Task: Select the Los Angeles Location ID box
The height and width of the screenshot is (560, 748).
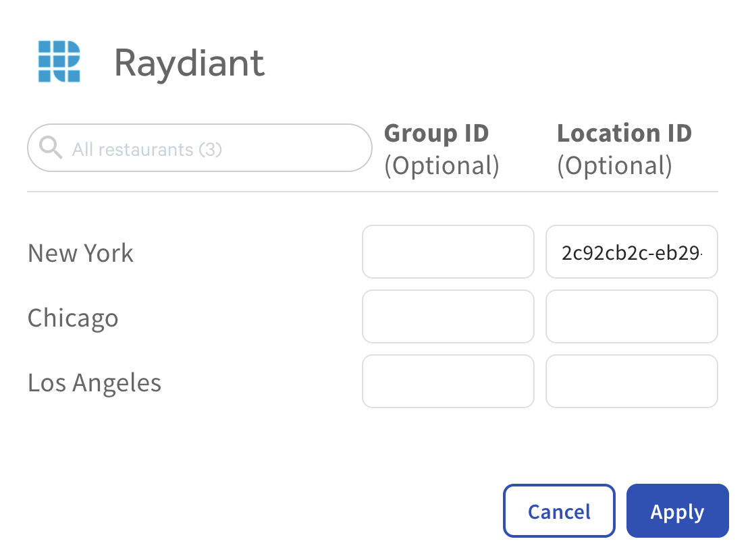Action: [632, 381]
